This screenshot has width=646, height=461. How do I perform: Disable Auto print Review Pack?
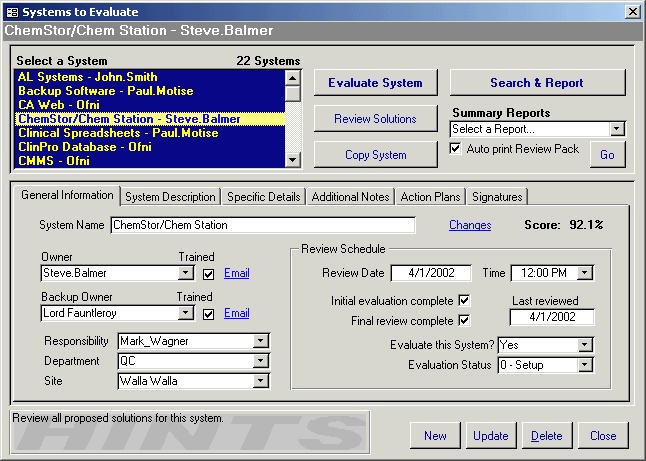457,148
